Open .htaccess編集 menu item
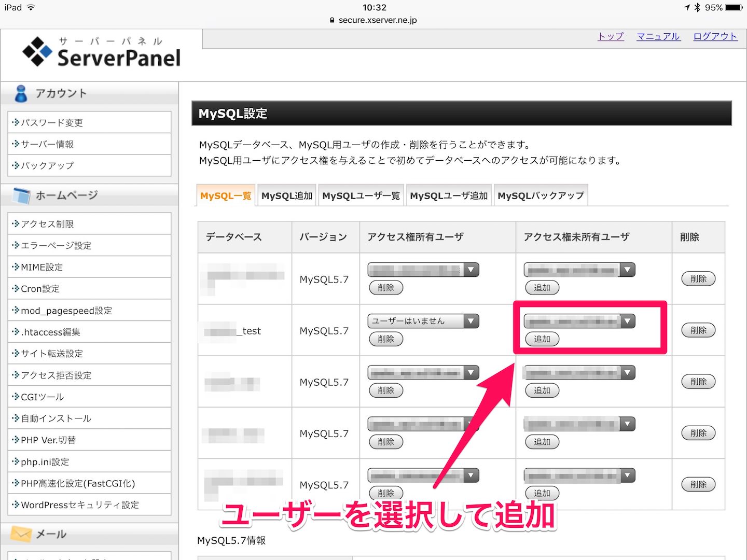 (x=89, y=332)
